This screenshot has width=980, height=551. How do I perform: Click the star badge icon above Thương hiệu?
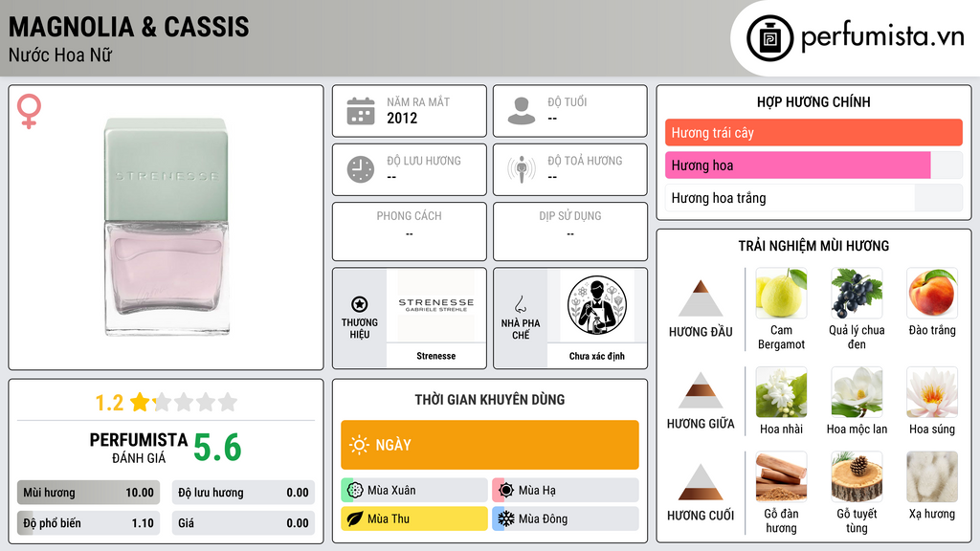pyautogui.click(x=360, y=304)
